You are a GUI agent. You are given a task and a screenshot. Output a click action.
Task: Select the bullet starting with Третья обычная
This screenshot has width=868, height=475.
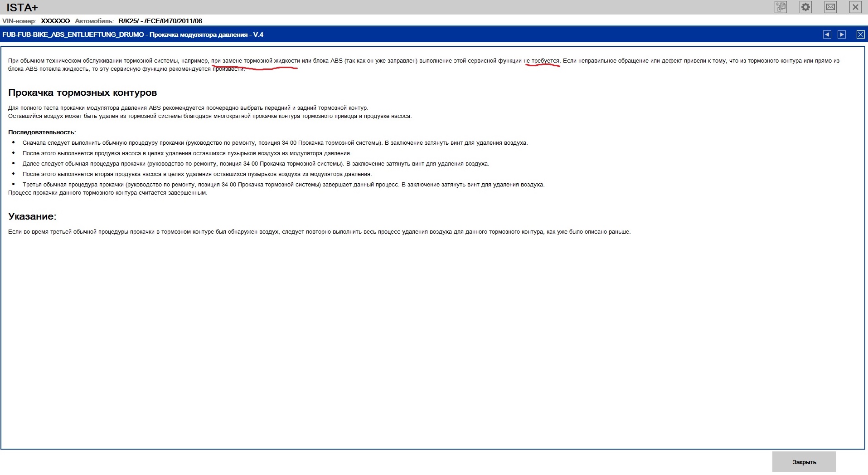(283, 185)
